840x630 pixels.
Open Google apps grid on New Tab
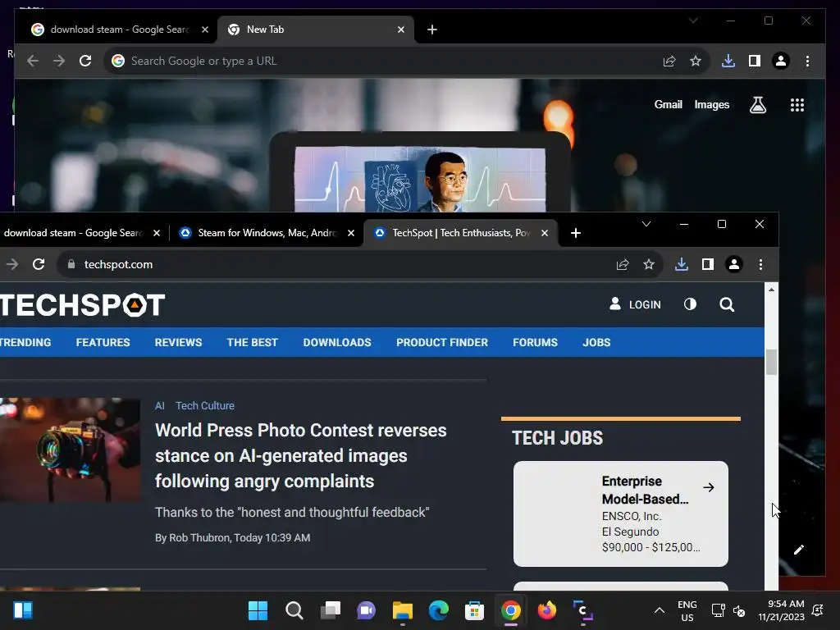tap(797, 105)
